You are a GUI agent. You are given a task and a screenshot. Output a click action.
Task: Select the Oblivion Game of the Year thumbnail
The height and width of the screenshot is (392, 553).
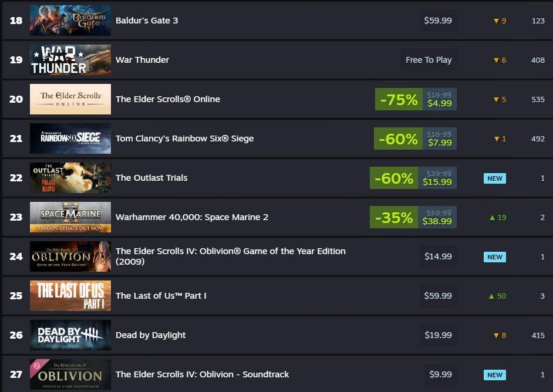70,256
